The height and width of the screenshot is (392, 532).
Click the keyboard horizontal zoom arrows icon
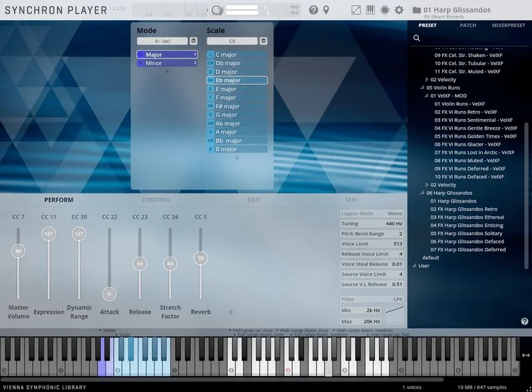(x=525, y=355)
